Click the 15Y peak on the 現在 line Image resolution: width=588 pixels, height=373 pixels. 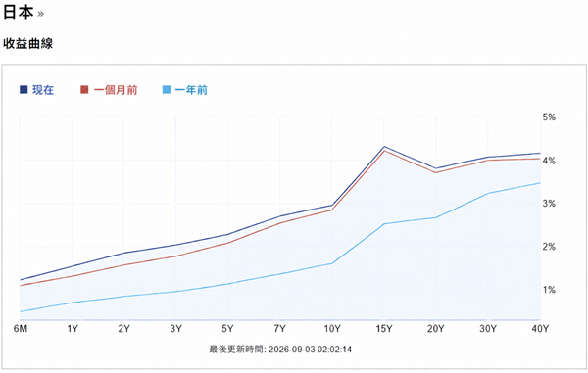(x=384, y=147)
